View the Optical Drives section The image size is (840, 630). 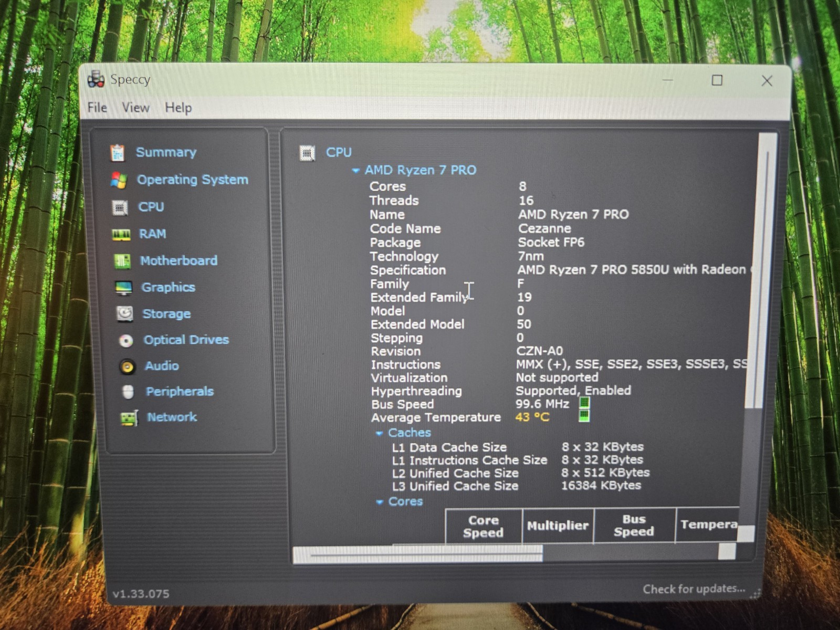(x=186, y=340)
